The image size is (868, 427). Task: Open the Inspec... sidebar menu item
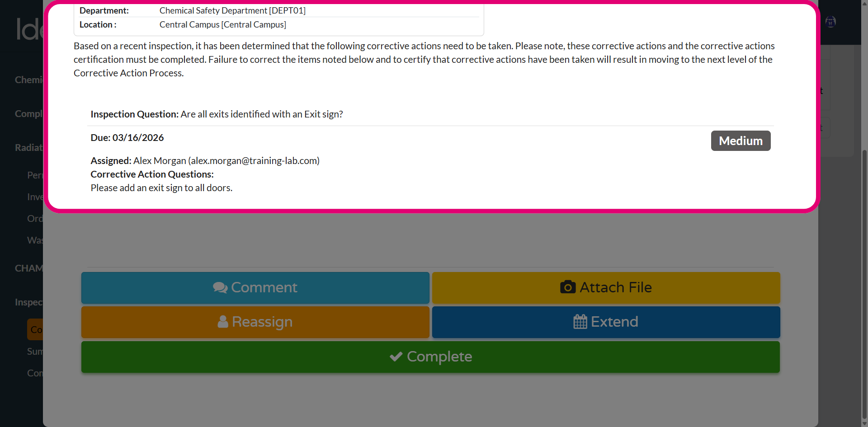pyautogui.click(x=29, y=302)
